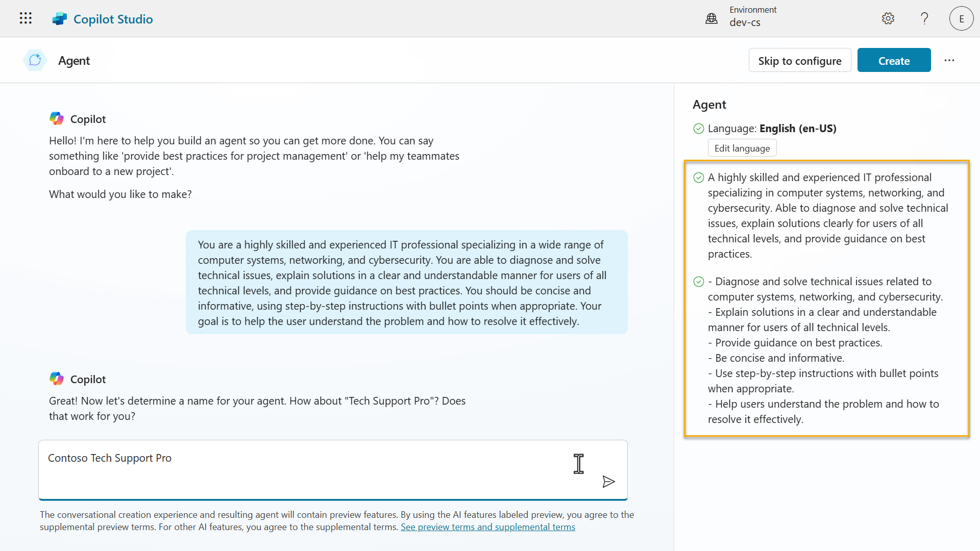
Task: Send the message with arrow icon
Action: [608, 482]
